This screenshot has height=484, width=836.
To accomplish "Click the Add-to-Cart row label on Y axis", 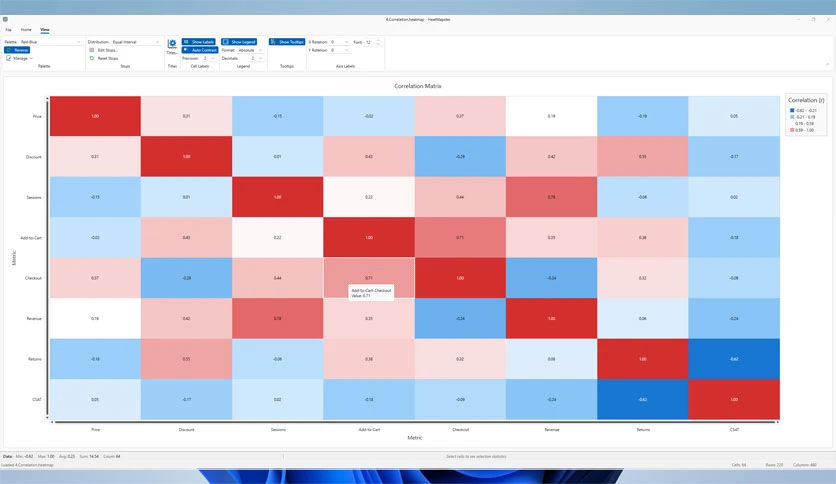I will pyautogui.click(x=31, y=238).
